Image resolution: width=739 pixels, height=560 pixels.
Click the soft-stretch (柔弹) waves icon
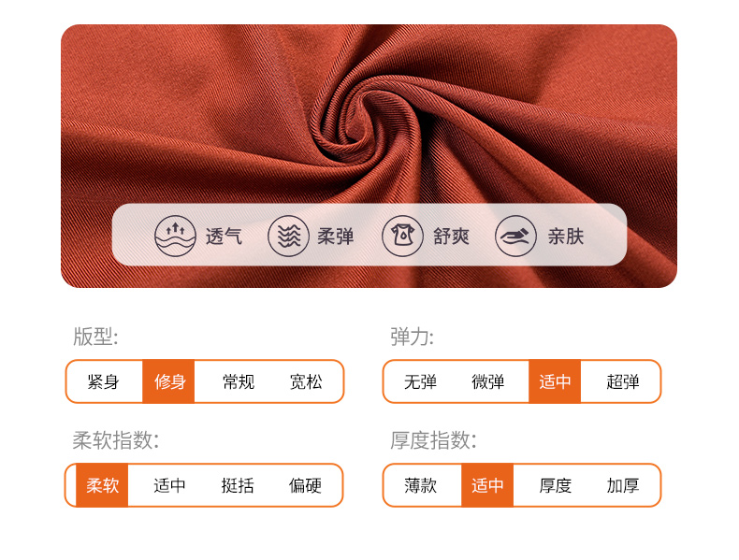[288, 236]
